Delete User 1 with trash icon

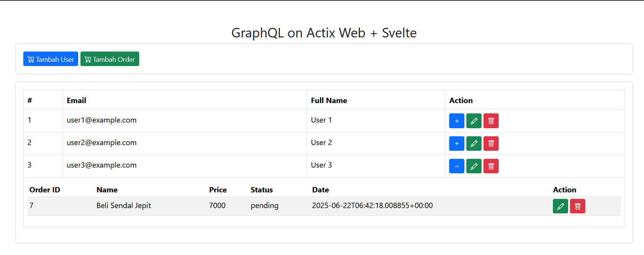point(491,121)
